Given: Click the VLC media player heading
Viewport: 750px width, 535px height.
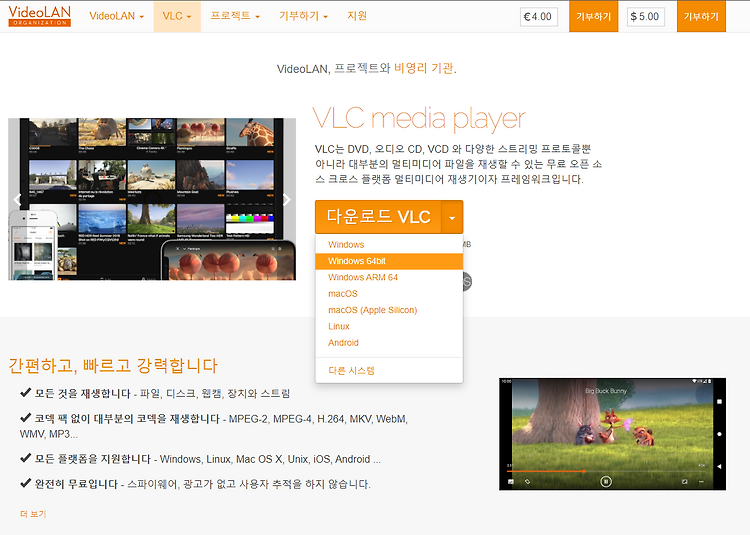Looking at the screenshot, I should click(x=419, y=119).
